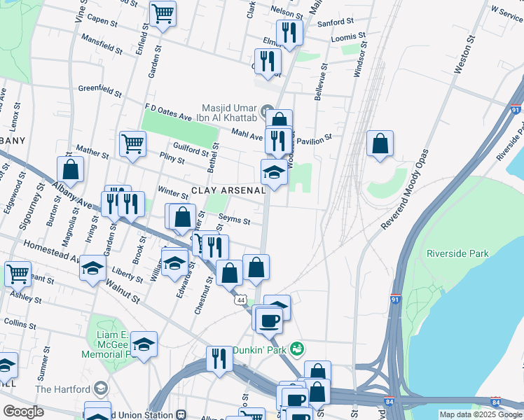The width and height of the screenshot is (524, 420).
Task: Select the grocery cart marker near Mather St
Action: (x=132, y=144)
